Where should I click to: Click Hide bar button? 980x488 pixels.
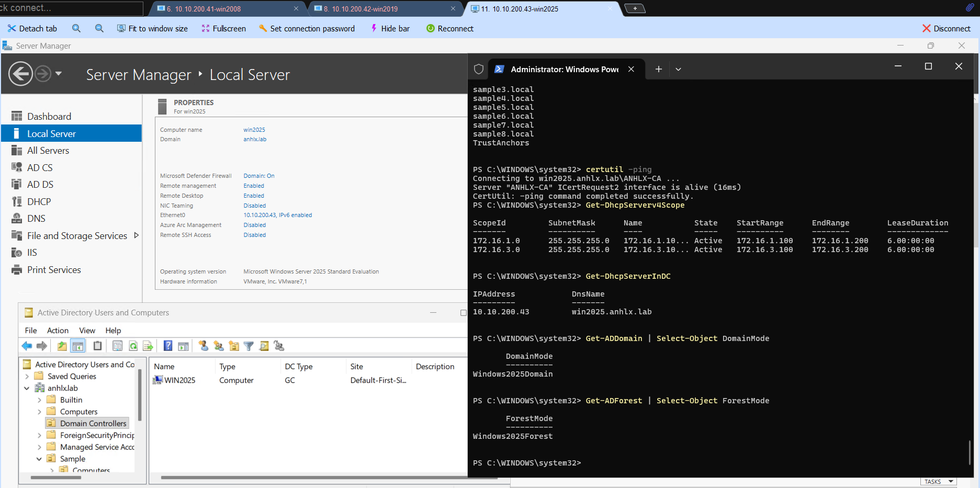pyautogui.click(x=390, y=28)
